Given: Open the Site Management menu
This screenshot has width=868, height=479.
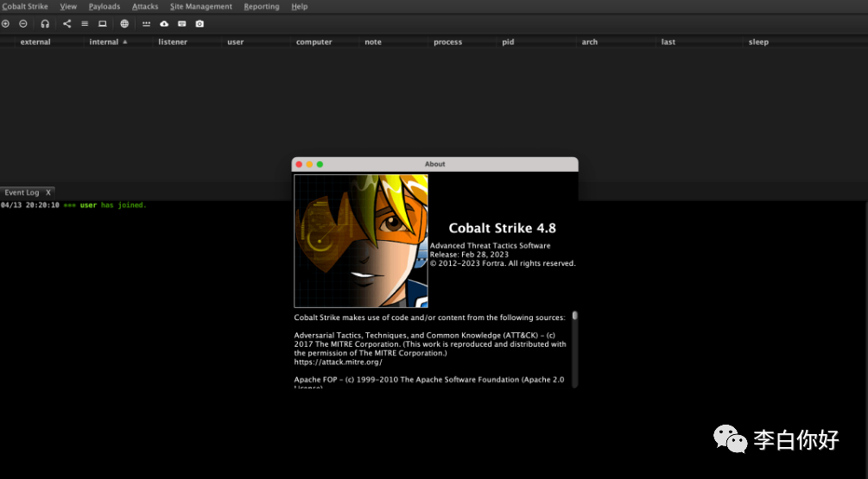Looking at the screenshot, I should click(201, 7).
